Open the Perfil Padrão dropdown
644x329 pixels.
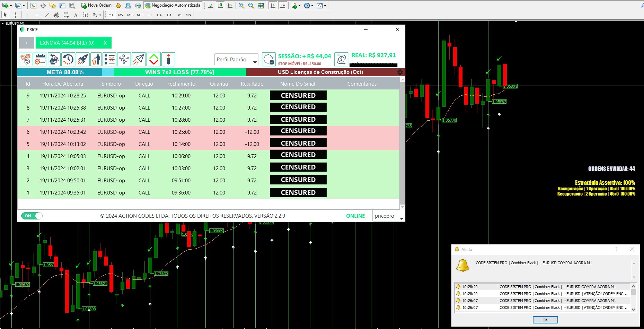point(236,59)
